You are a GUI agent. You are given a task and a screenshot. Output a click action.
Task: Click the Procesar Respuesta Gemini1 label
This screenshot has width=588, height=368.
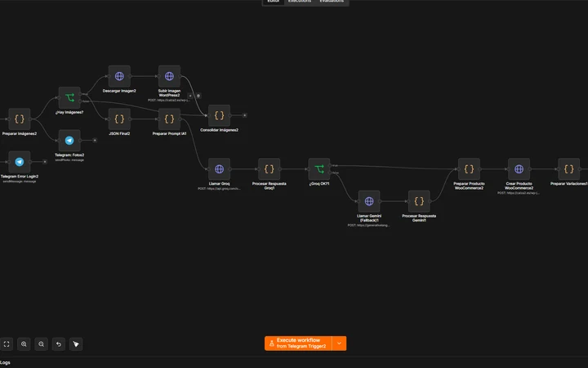419,218
